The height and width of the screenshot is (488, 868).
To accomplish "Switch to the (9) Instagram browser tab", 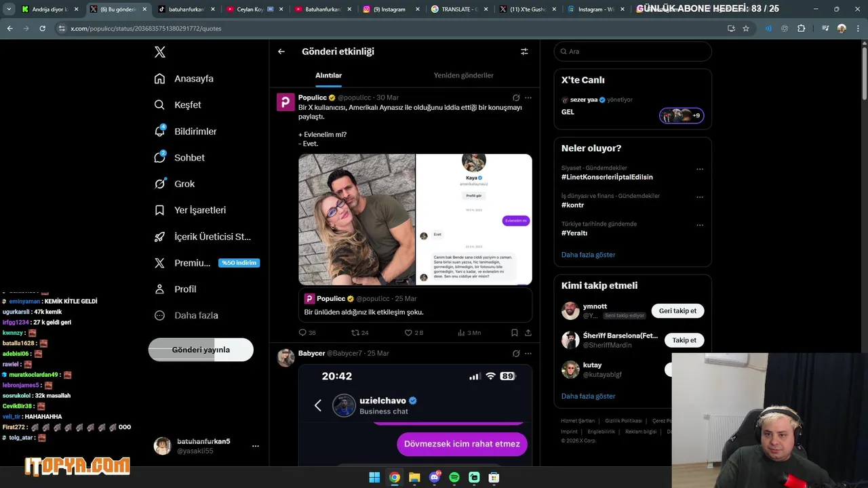I will point(391,9).
